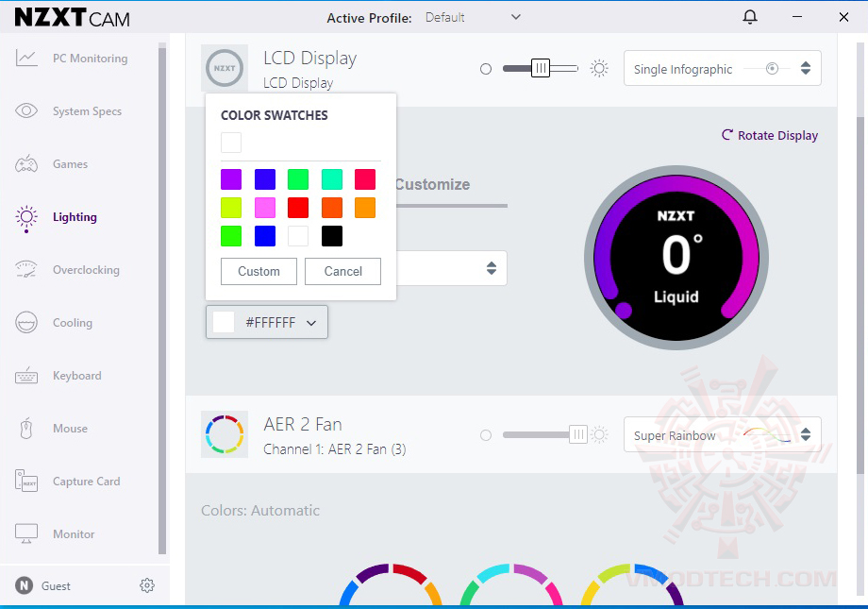This screenshot has height=609, width=868.
Task: Click the LCD Display NZXT device icon
Action: tap(225, 68)
